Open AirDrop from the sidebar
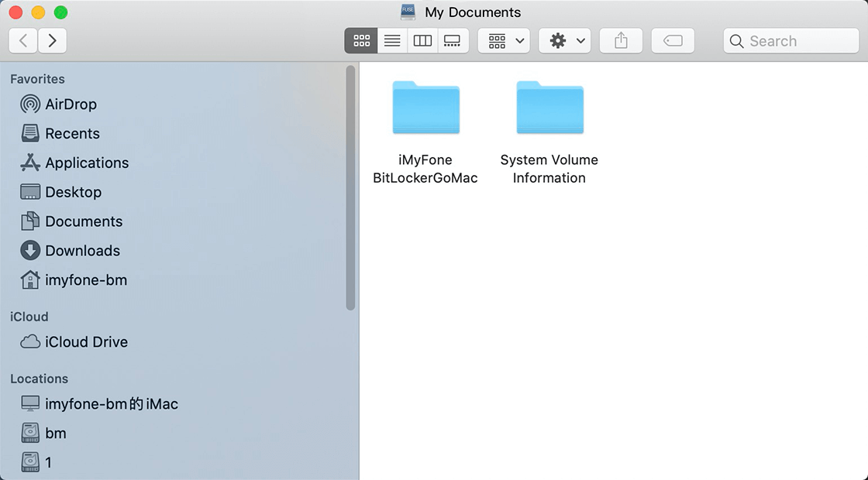 pyautogui.click(x=70, y=104)
